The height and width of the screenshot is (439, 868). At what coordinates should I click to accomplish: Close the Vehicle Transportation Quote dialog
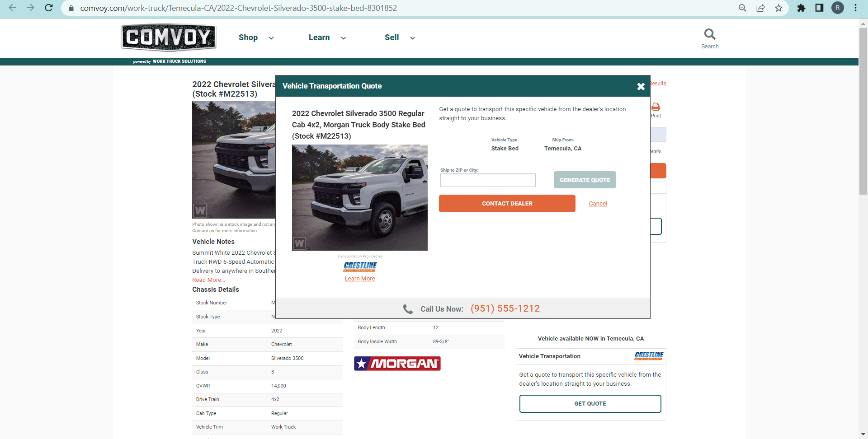point(641,87)
